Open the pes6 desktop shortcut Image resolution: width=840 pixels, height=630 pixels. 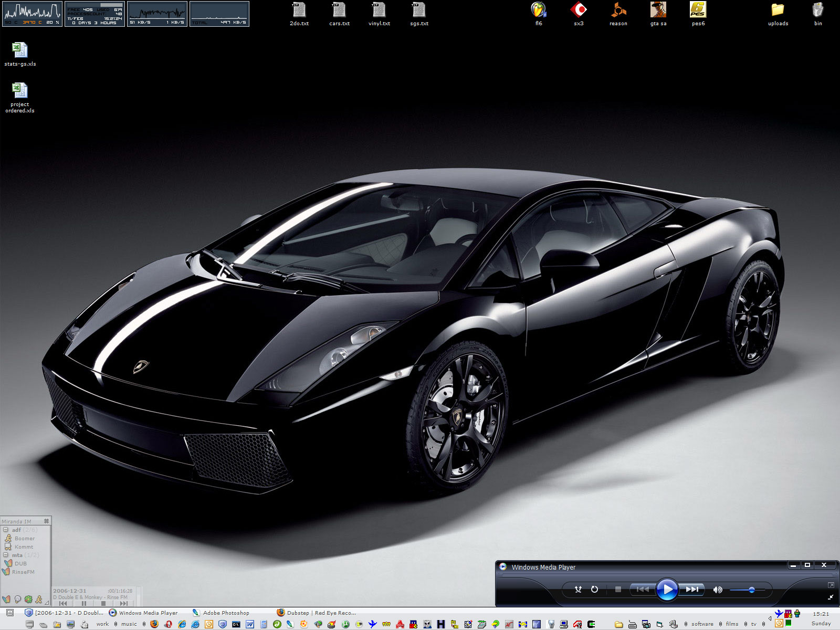coord(698,10)
